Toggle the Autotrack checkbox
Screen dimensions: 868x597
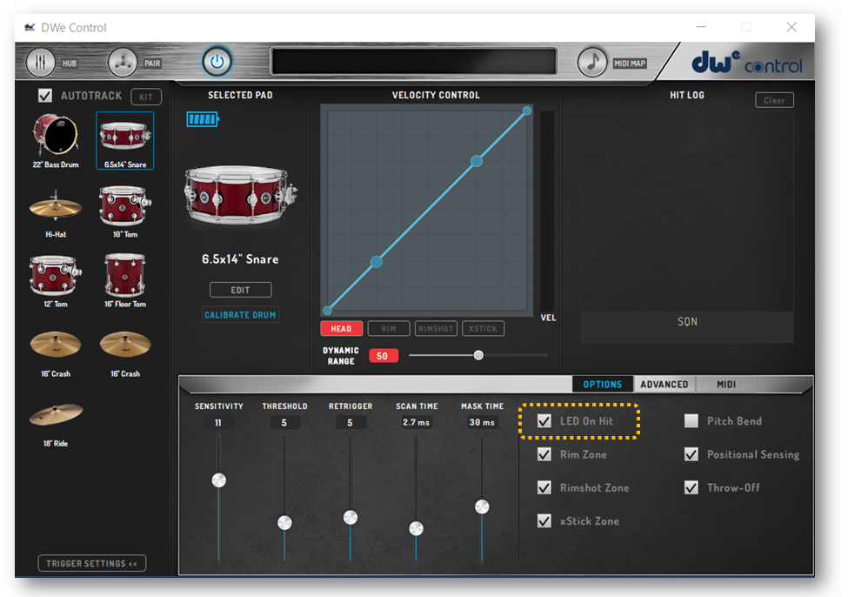click(45, 96)
